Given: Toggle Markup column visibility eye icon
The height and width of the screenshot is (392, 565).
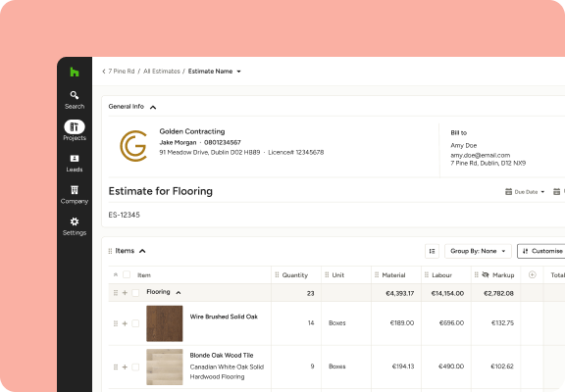Looking at the screenshot, I should coord(486,275).
